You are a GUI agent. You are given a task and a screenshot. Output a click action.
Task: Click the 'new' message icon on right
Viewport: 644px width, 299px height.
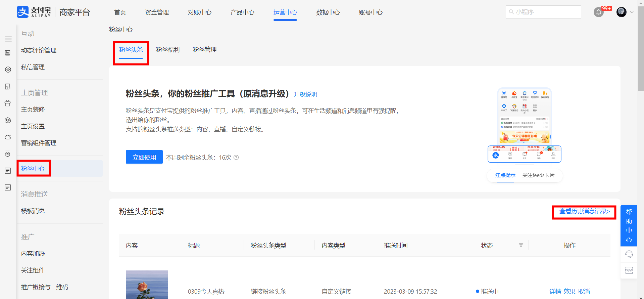629,270
